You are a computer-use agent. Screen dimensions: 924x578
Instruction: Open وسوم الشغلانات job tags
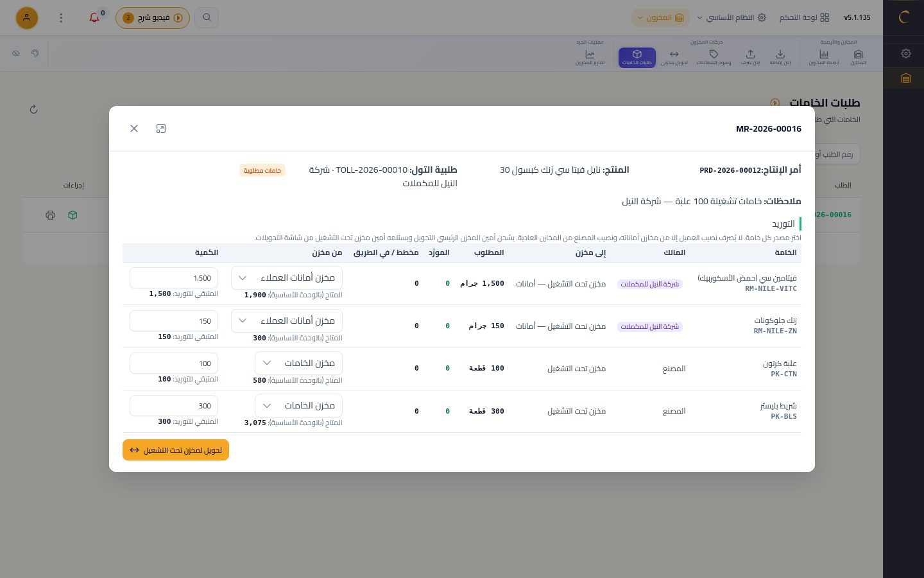(714, 57)
